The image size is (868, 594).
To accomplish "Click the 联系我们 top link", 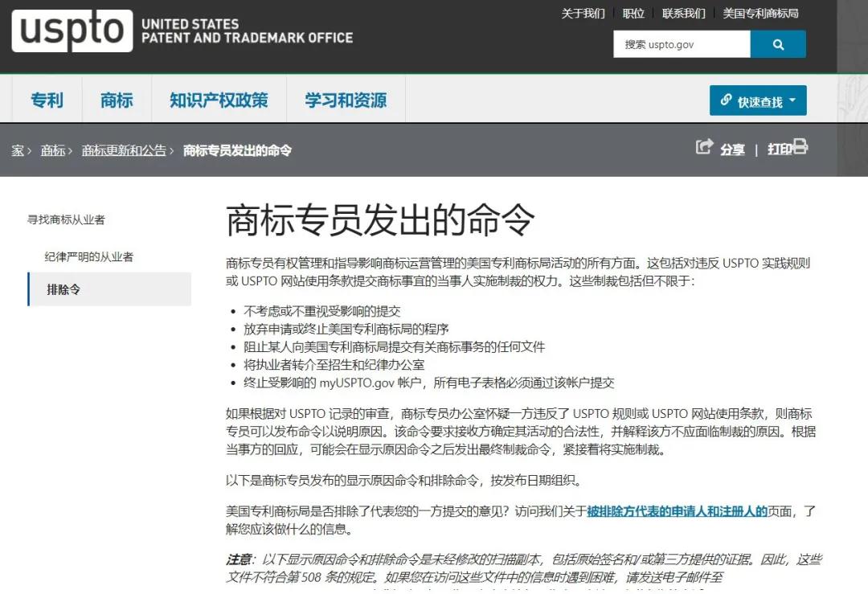I will coord(684,14).
